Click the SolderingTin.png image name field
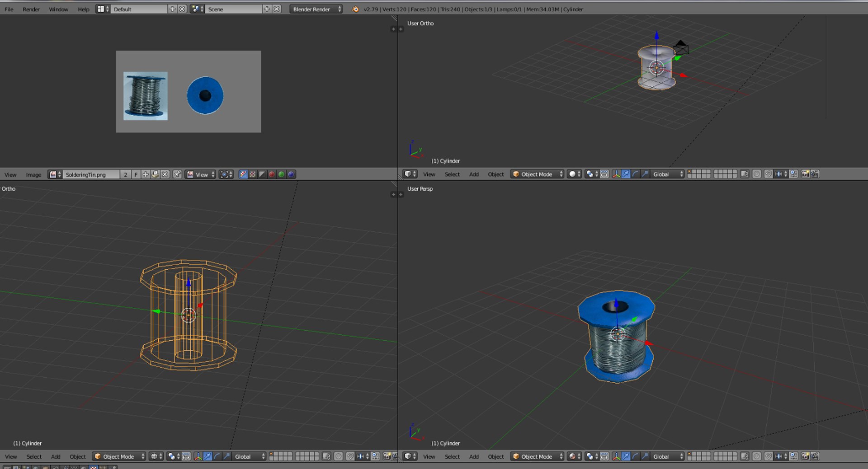Screen dimensions: 868x469 coord(91,174)
